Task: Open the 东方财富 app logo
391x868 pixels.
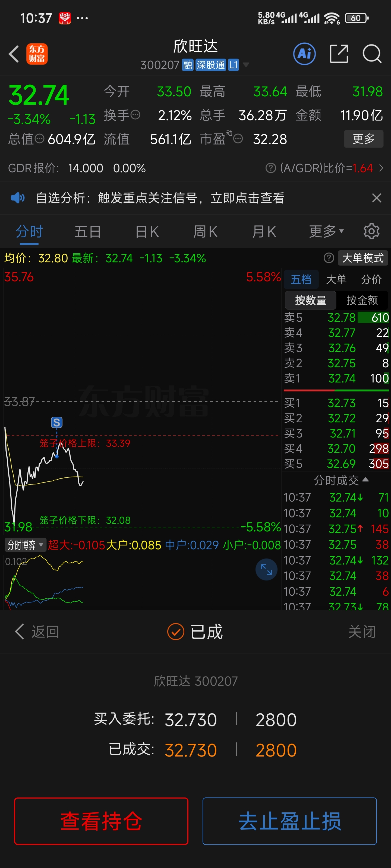Action: [37, 54]
